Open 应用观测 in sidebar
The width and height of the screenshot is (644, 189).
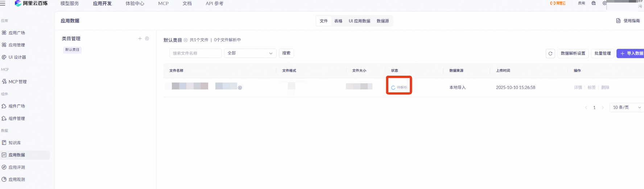[x=17, y=180]
